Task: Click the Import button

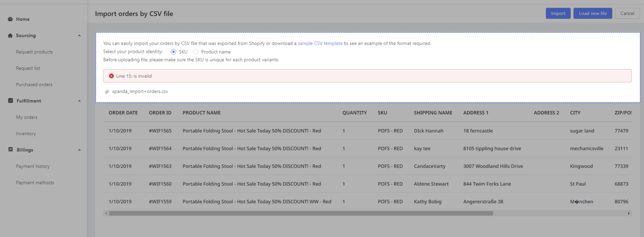Action: coord(558,13)
